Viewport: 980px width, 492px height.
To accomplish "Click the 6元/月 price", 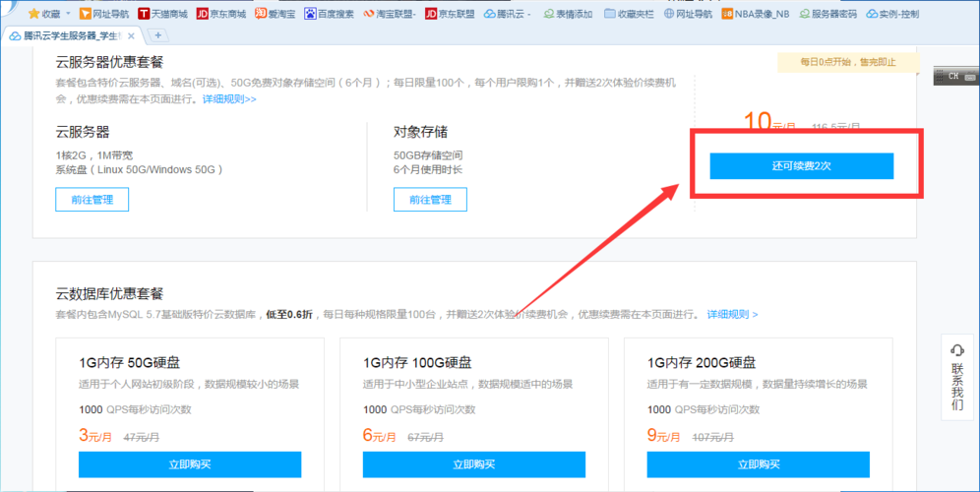I will [x=380, y=435].
